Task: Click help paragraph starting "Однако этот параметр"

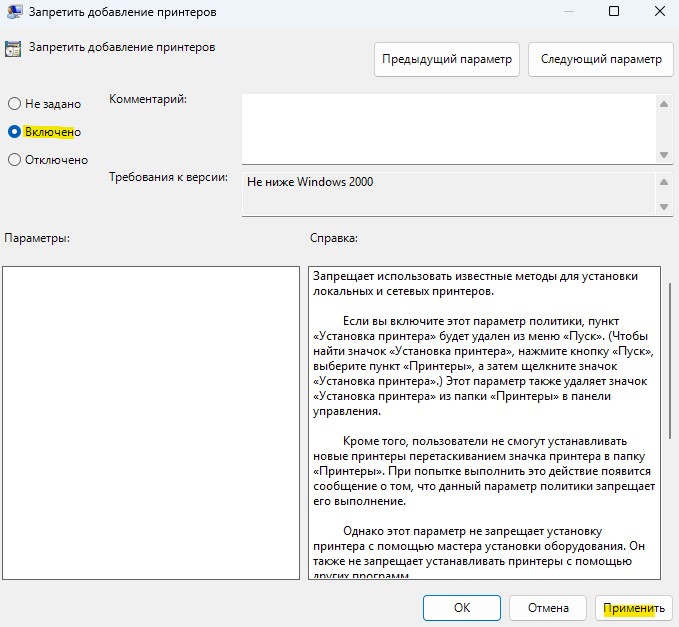Action: 479,553
